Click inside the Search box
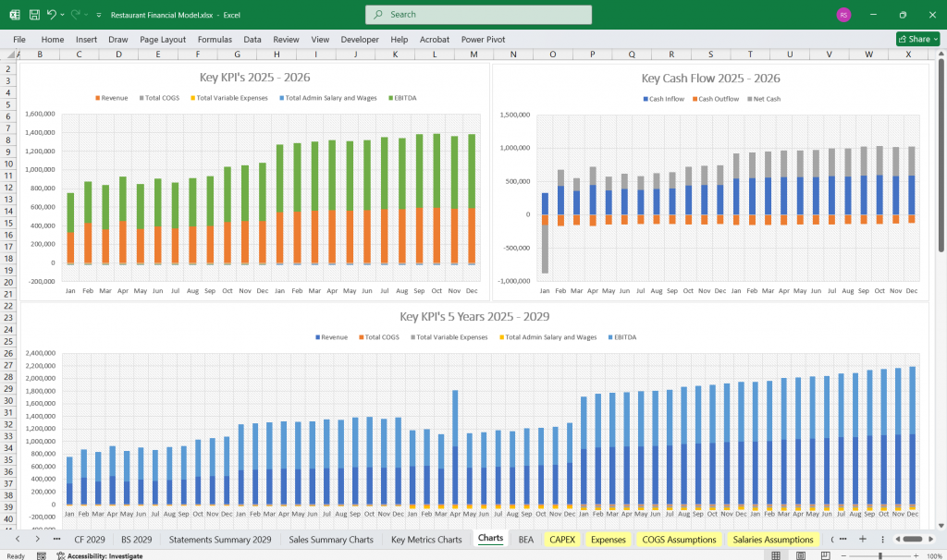This screenshot has width=947, height=560. click(477, 15)
